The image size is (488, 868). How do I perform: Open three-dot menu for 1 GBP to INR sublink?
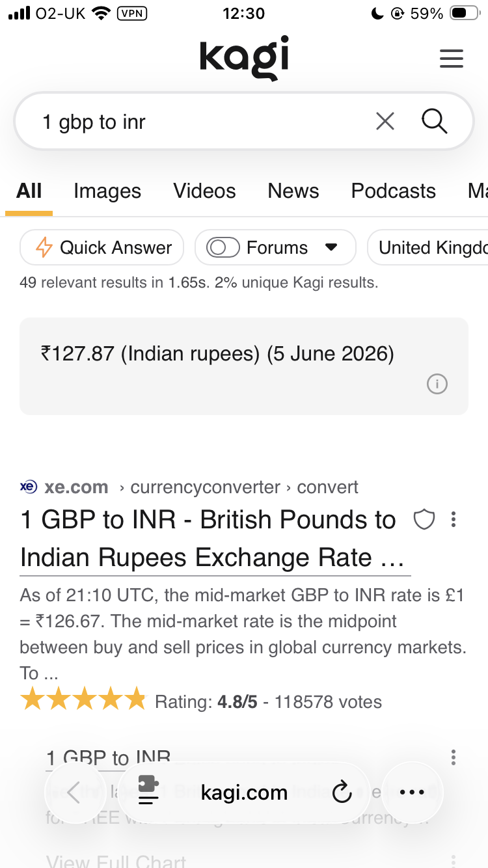point(454,757)
